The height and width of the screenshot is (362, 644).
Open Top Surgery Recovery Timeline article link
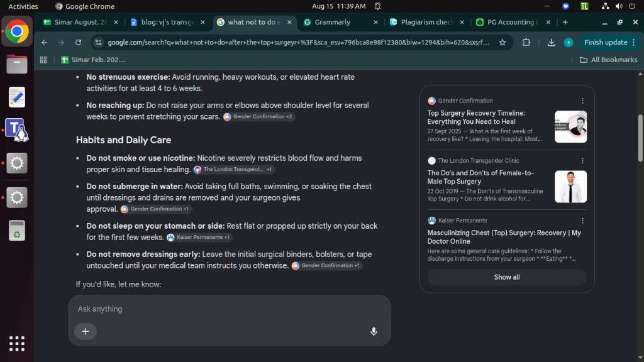point(476,118)
